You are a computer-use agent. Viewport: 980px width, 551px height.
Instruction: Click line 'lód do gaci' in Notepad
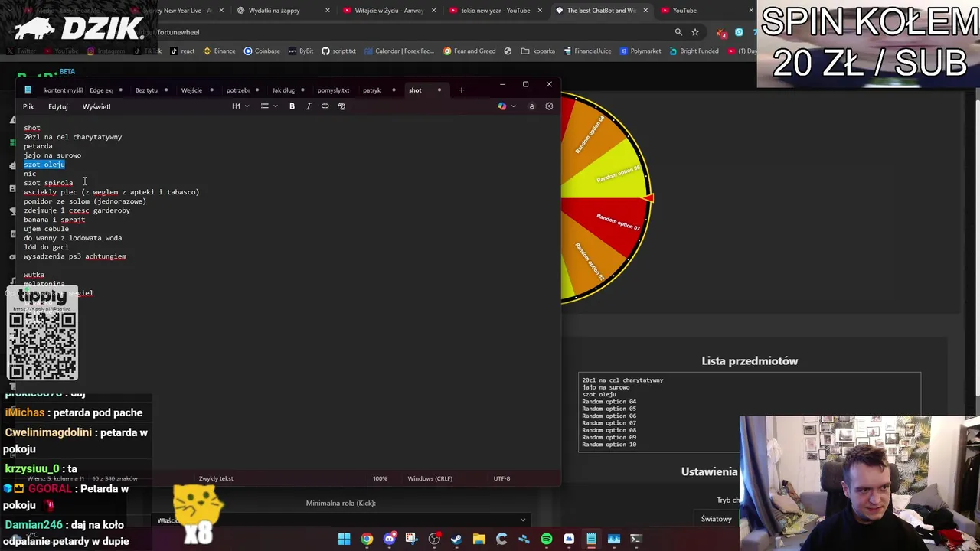coord(46,247)
